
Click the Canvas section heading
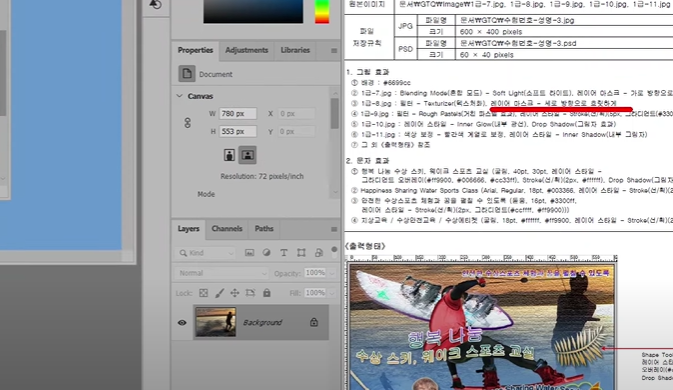[x=200, y=96]
